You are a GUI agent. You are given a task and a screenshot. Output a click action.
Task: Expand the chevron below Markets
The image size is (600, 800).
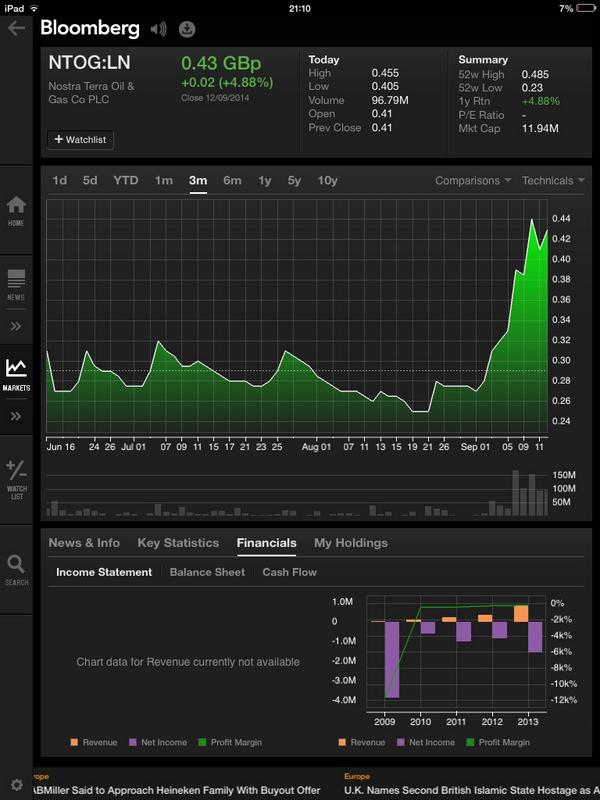click(16, 416)
